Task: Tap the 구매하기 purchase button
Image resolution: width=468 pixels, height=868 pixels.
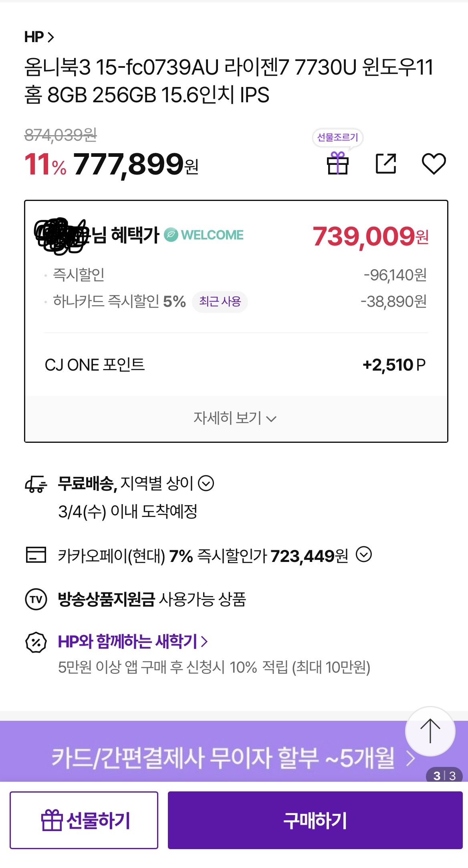Action: [x=315, y=820]
